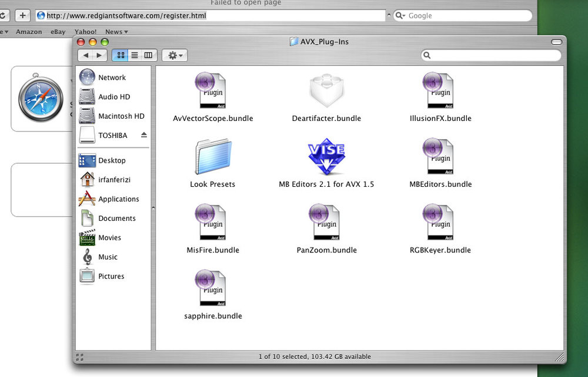Open the Look Presets folder icon
Image resolution: width=588 pixels, height=377 pixels.
213,156
